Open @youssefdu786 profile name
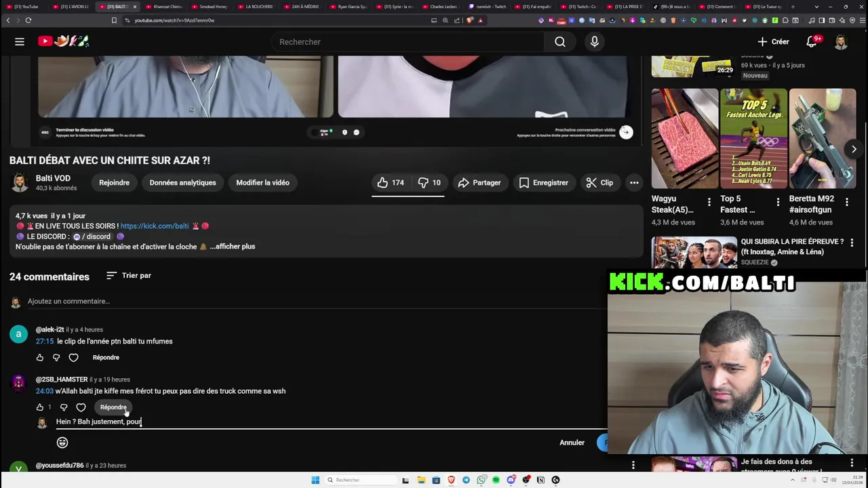868x488 pixels. [60, 466]
